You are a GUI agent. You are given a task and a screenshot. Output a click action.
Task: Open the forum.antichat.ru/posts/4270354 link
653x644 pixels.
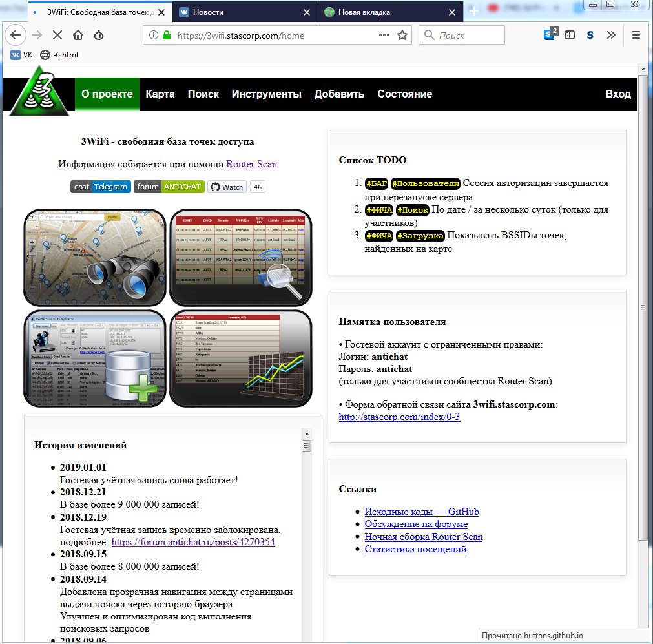point(193,542)
